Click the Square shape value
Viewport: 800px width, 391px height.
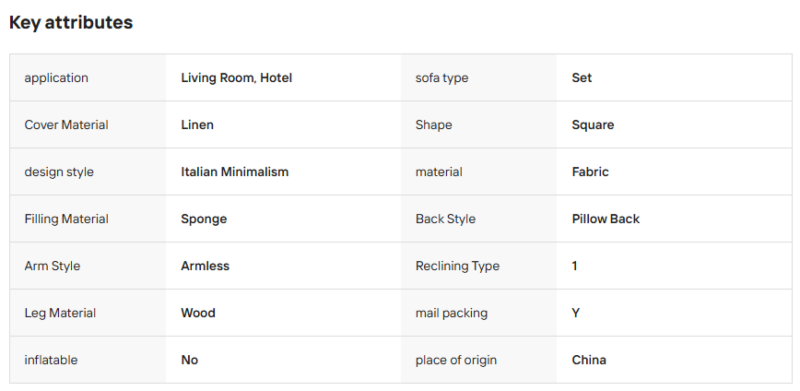pyautogui.click(x=593, y=125)
